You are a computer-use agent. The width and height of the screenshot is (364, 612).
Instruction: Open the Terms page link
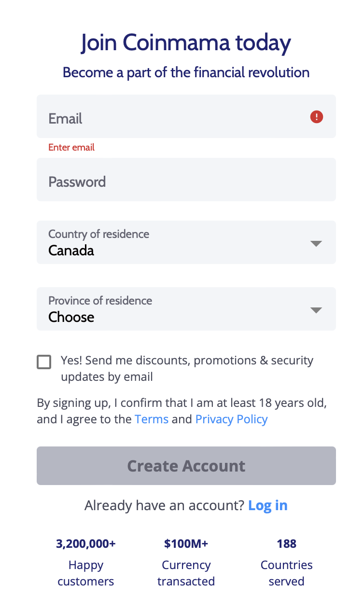click(152, 419)
